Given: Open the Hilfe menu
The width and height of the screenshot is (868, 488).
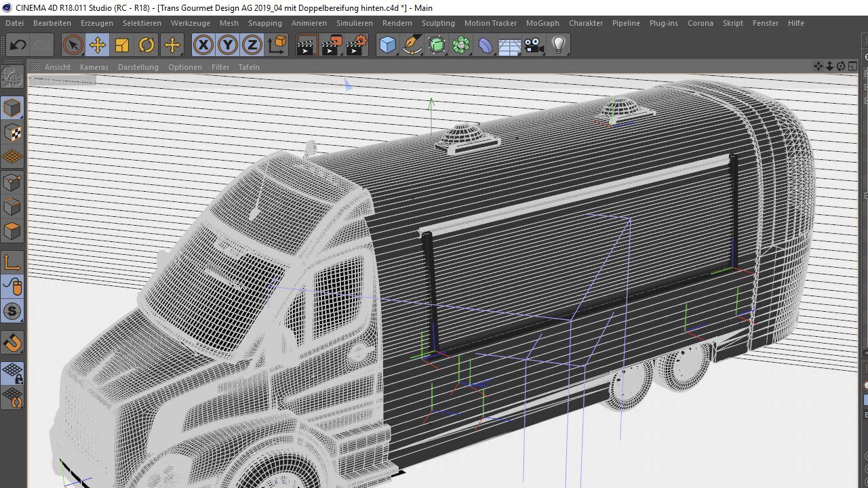Looking at the screenshot, I should point(796,23).
